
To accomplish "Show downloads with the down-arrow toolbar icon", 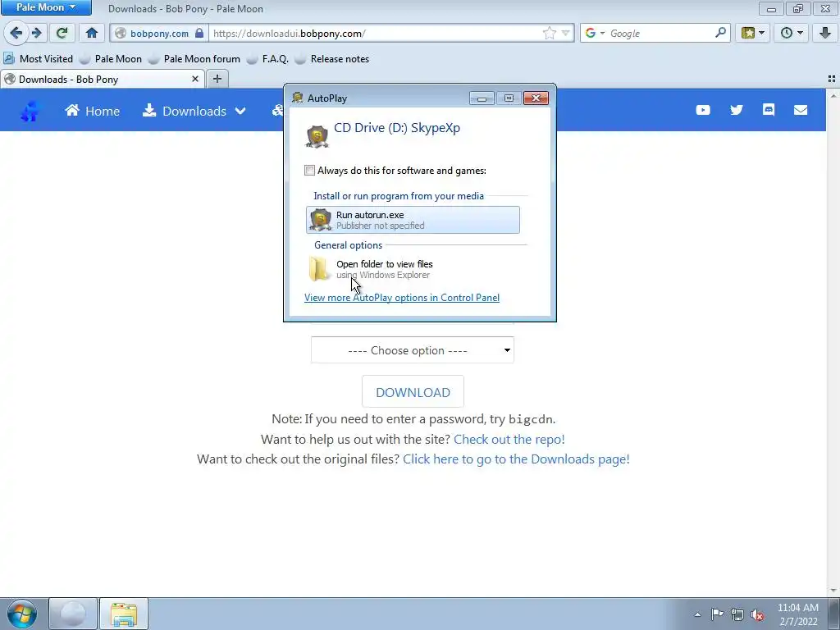I will (x=825, y=33).
